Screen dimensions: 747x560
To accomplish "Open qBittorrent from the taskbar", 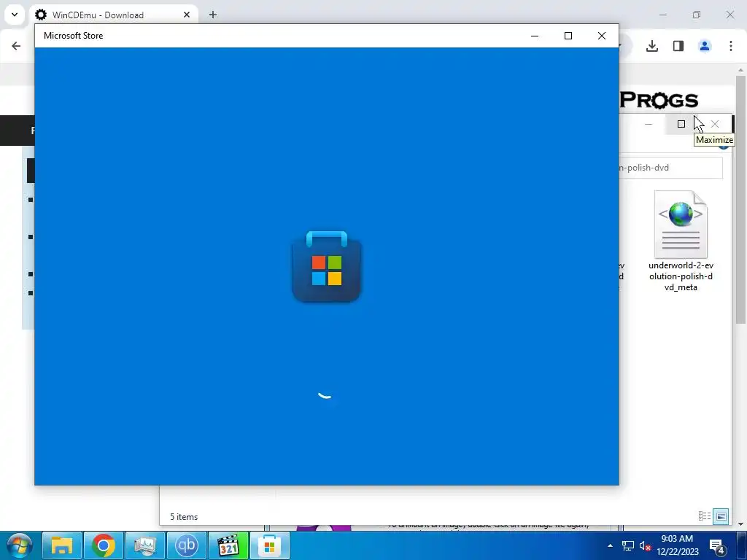I will click(186, 545).
